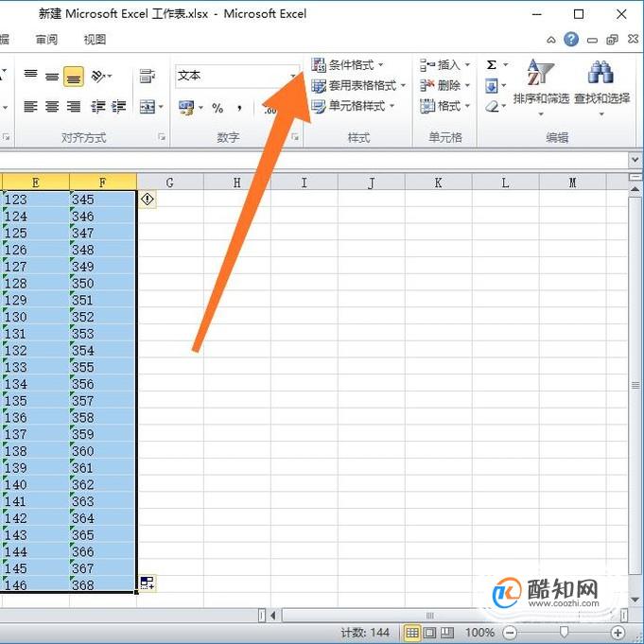
Task: Click the decrease indent icon
Action: pyautogui.click(x=97, y=107)
